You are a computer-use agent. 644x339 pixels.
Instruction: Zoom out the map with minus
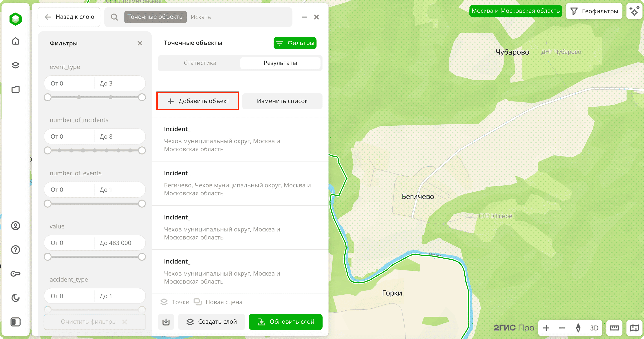tap(562, 328)
